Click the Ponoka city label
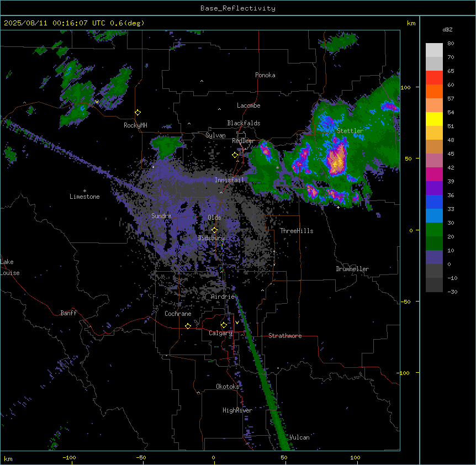476x465 pixels. [x=265, y=75]
